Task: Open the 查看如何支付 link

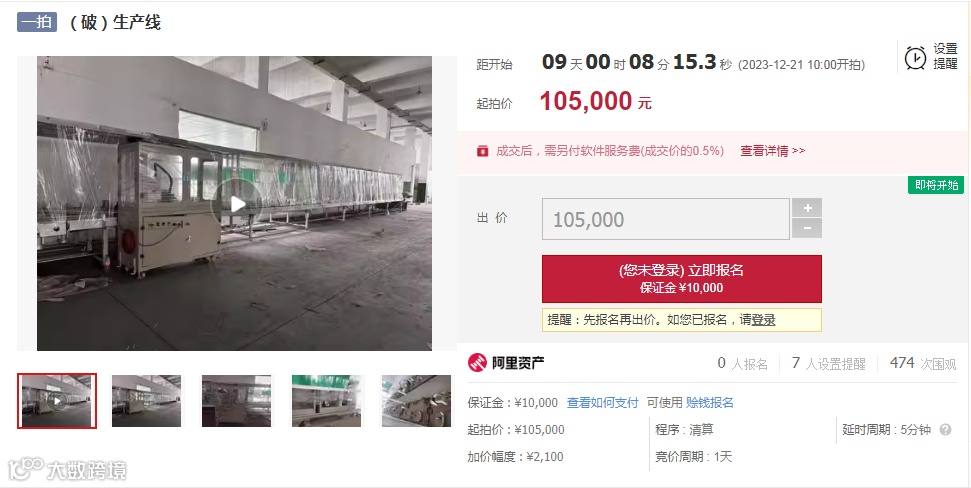Action: (x=603, y=403)
